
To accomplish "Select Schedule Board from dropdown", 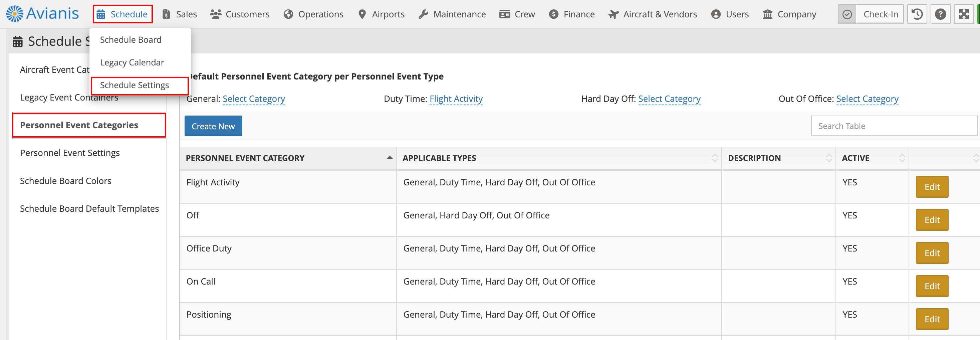I will 131,40.
